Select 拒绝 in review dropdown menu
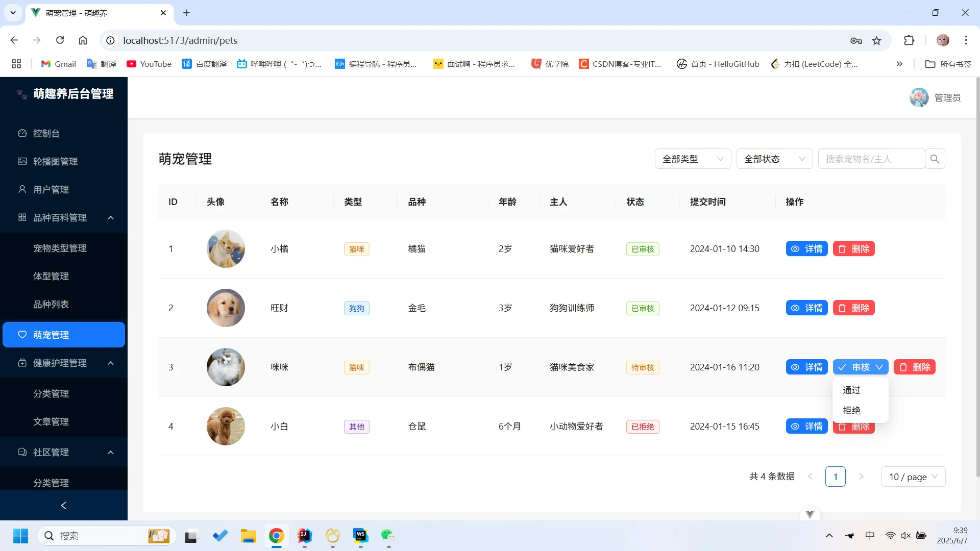This screenshot has width=980, height=551. [852, 410]
